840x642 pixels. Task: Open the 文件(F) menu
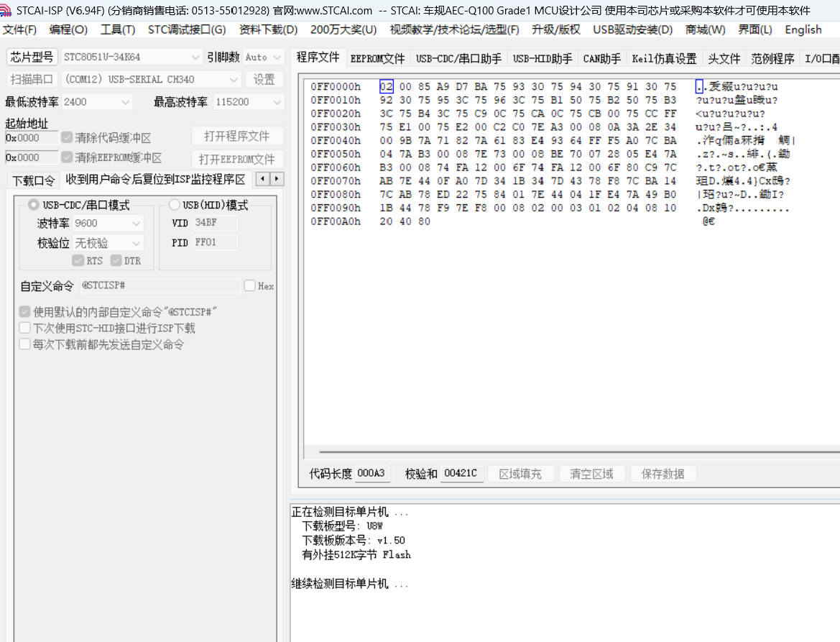pos(20,29)
